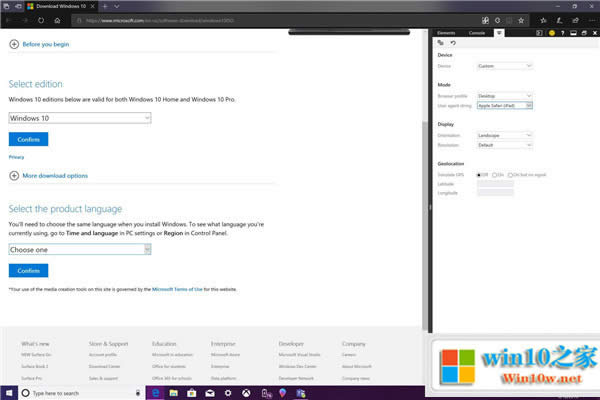
Task: Select the Off option for Simulate GPS
Action: [479, 174]
